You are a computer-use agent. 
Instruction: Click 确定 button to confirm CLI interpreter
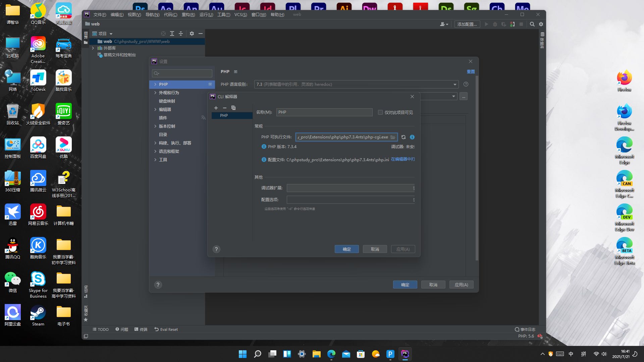click(x=347, y=249)
